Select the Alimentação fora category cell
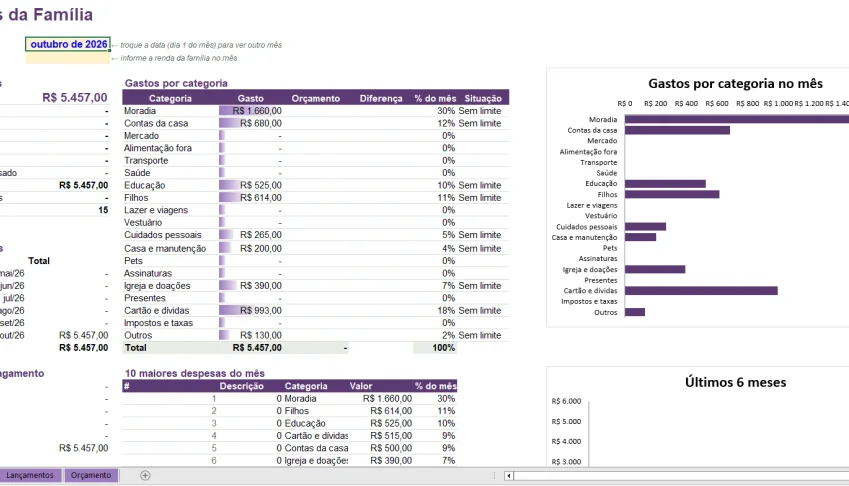Screen dimensions: 849x486 point(171,148)
